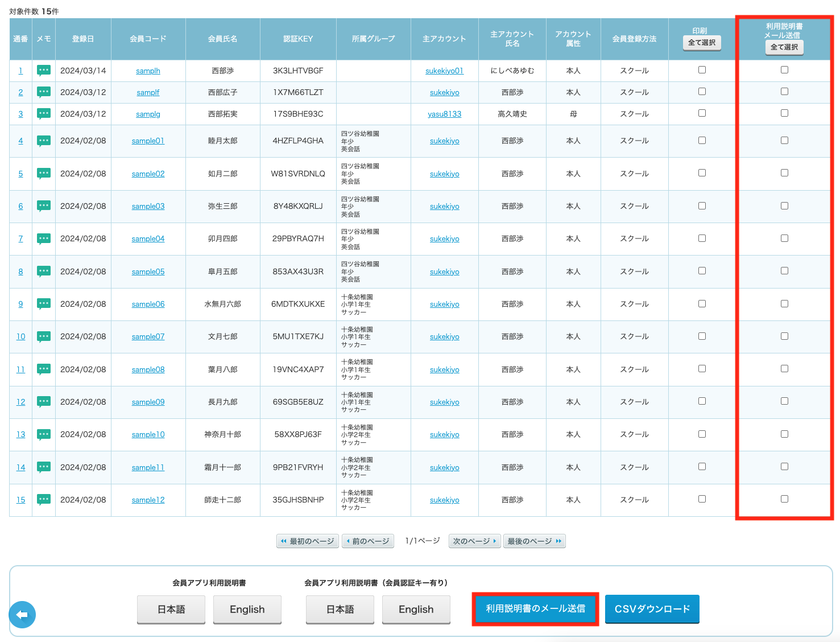Viewport: 840px width, 642px height.
Task: Click 登録日 column header
Action: (x=83, y=39)
